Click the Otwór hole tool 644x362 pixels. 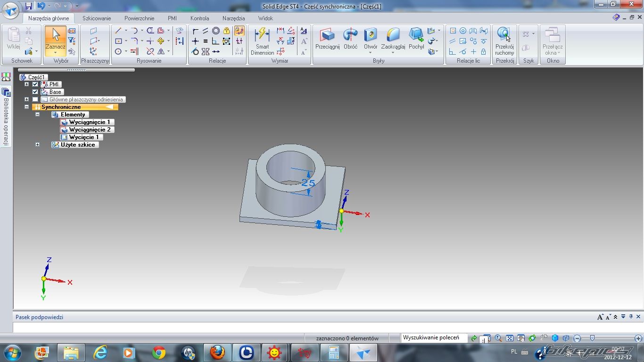[371, 39]
